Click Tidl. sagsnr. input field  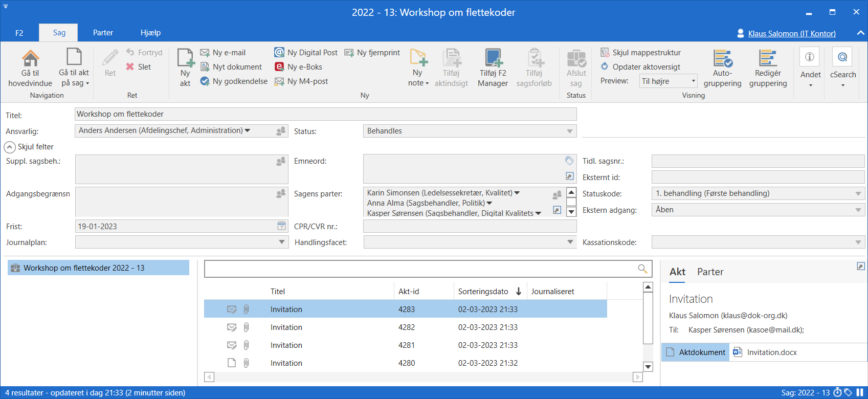(758, 161)
